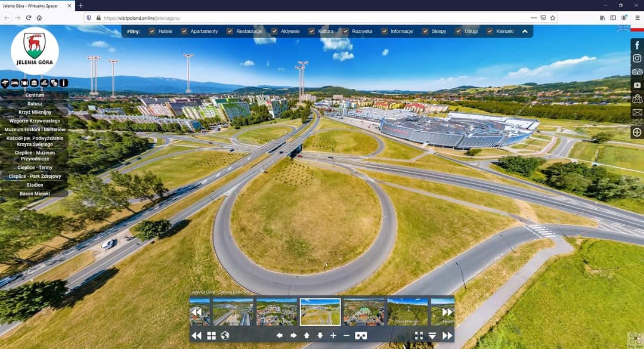The height and width of the screenshot is (349, 644).
Task: Open the Instagram page icon
Action: click(x=637, y=58)
